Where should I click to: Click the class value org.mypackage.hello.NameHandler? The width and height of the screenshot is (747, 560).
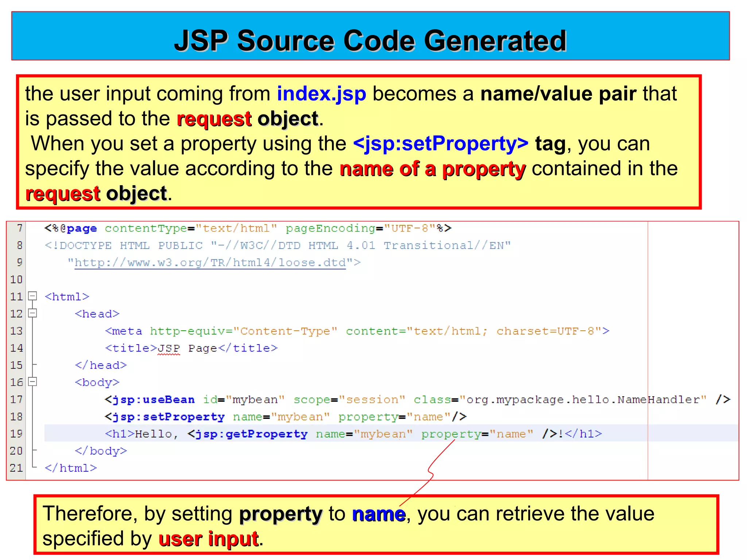[x=583, y=400]
